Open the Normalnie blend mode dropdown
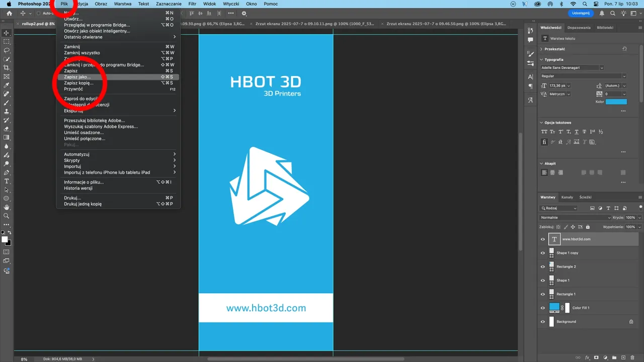The image size is (644, 362). pos(575,218)
